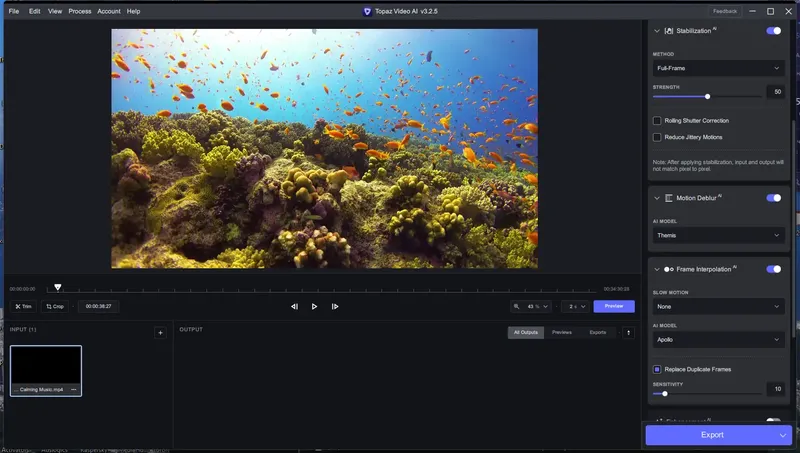The width and height of the screenshot is (800, 453).
Task: Add a new input video with plus icon
Action: [x=160, y=332]
